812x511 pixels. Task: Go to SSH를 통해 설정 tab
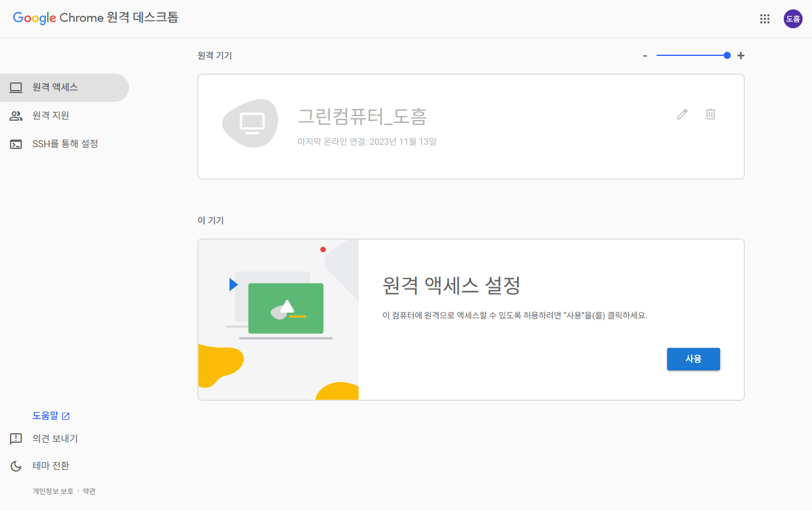coord(64,144)
